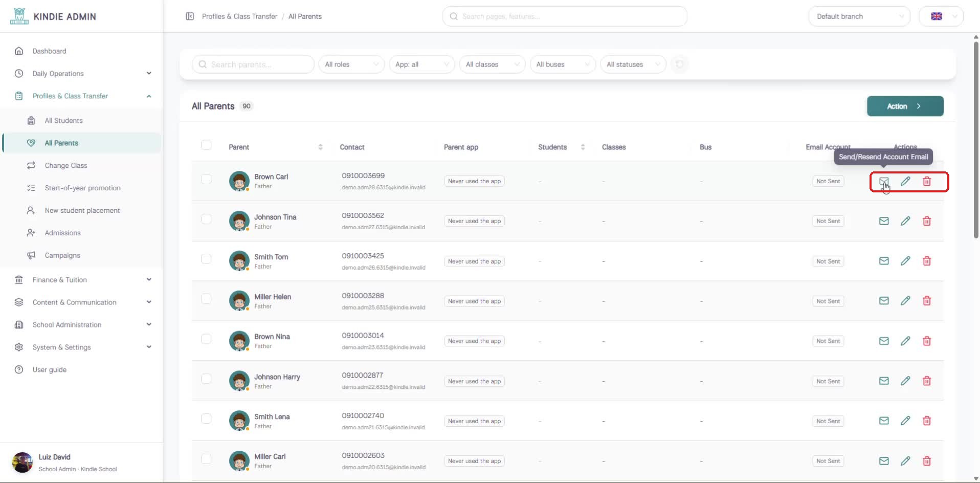980x483 pixels.
Task: Click the reset filters refresh icon
Action: [x=679, y=64]
